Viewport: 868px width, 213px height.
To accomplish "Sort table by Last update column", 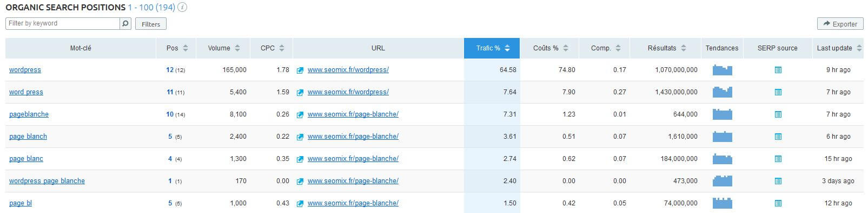I will coord(838,48).
